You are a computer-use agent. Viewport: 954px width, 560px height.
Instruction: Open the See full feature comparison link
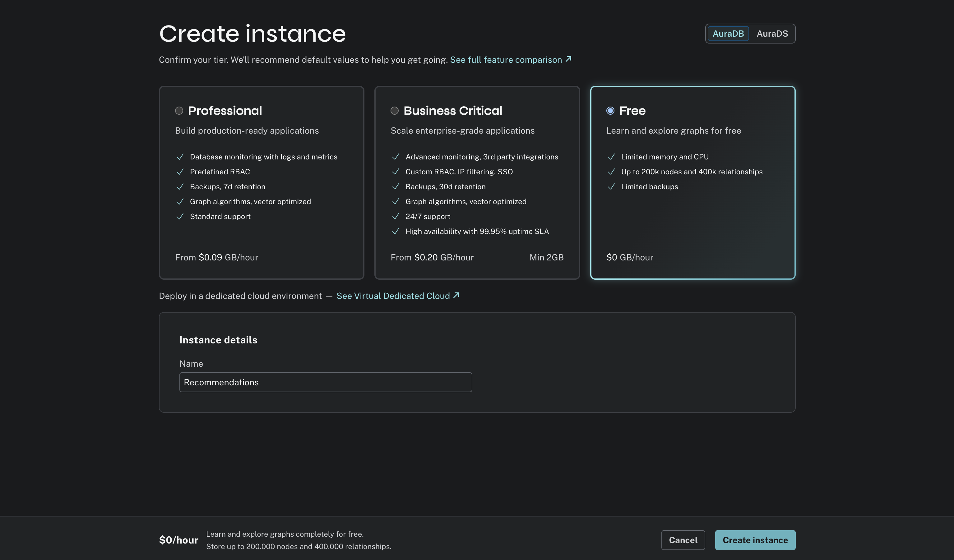pos(506,60)
